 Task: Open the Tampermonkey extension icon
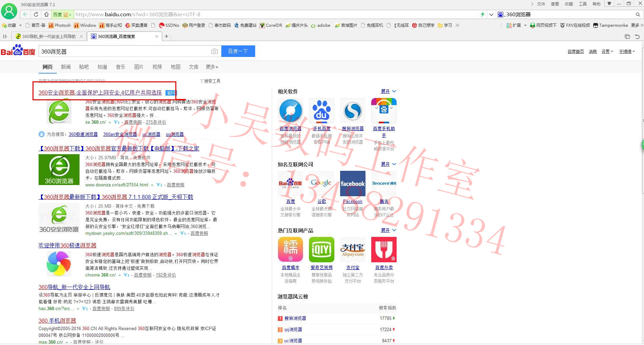[x=595, y=25]
